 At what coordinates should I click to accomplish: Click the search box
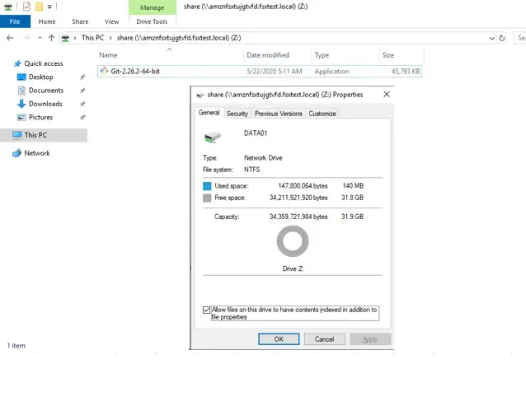[520, 38]
